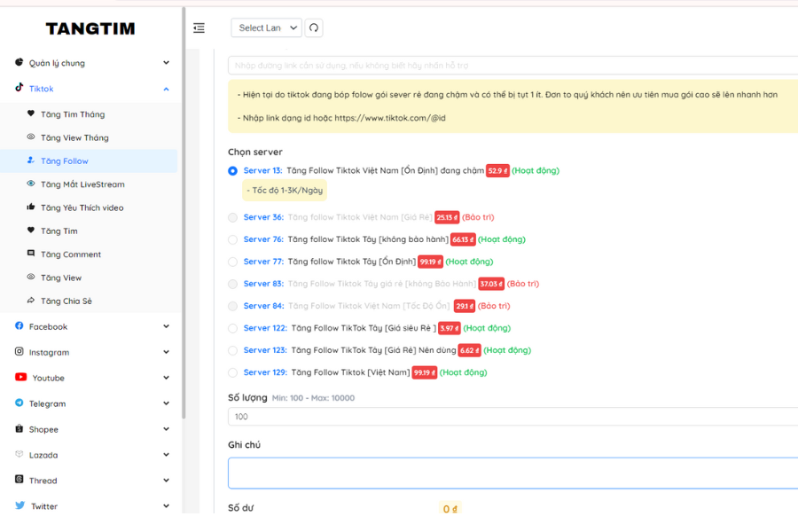Click the 52.9 đ price badge
This screenshot has height=532, width=798.
tap(497, 171)
